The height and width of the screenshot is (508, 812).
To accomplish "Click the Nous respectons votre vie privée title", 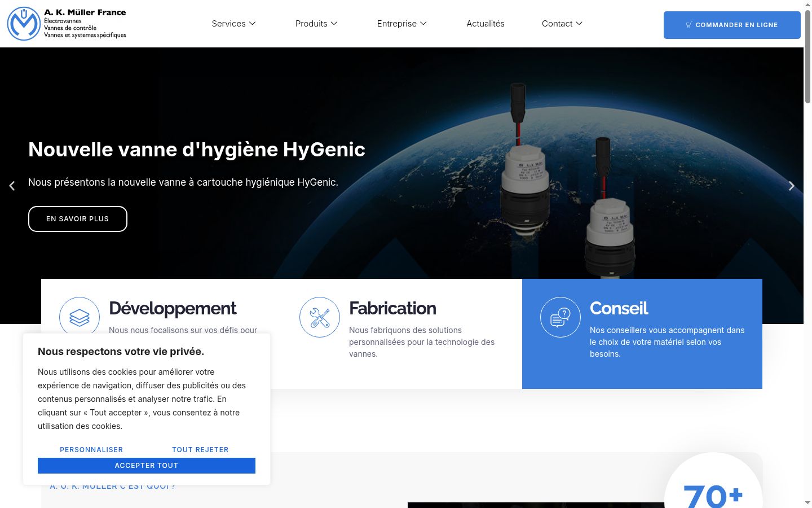I will point(121,352).
